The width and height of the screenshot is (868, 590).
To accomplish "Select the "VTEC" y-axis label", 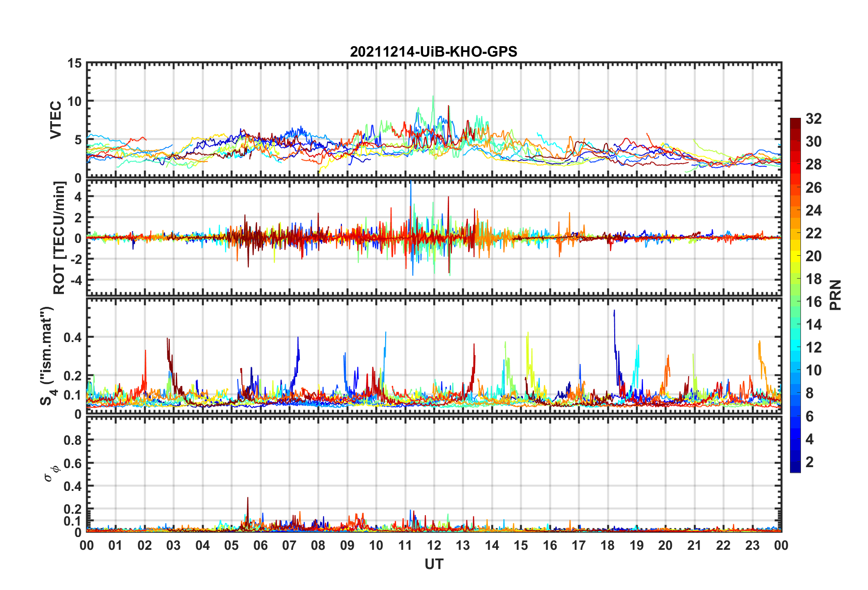I will pyautogui.click(x=56, y=120).
